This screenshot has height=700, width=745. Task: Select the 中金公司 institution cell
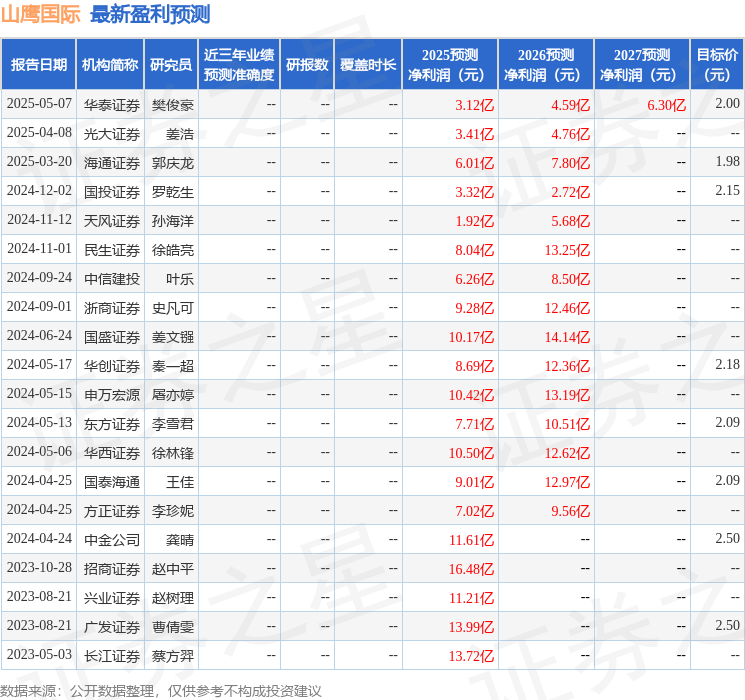112,540
